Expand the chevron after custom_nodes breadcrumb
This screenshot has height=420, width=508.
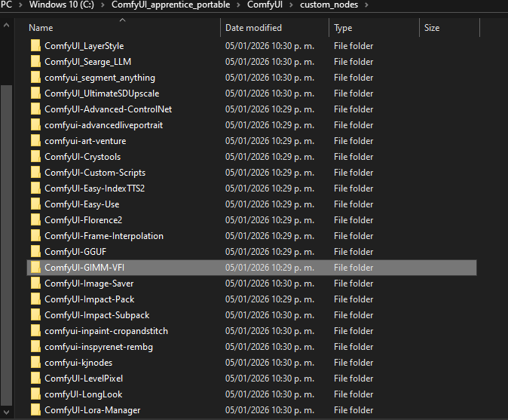(x=366, y=5)
